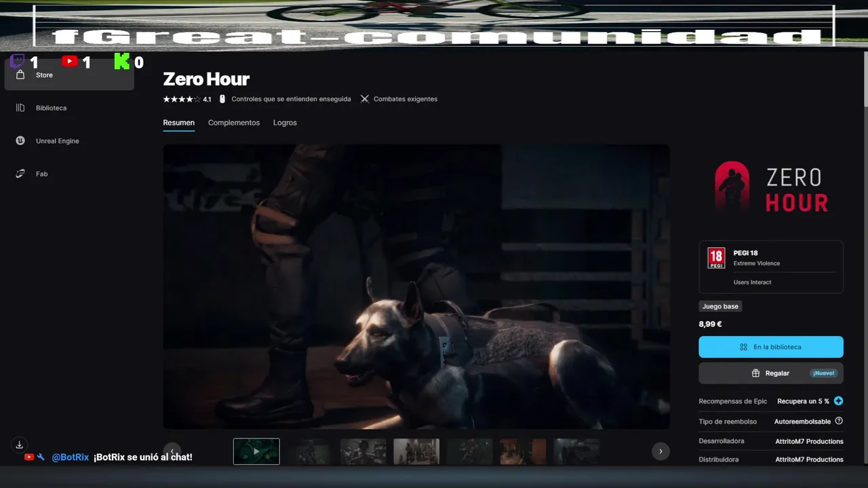Click the main trailer video area
This screenshot has height=488, width=868.
pos(416,286)
